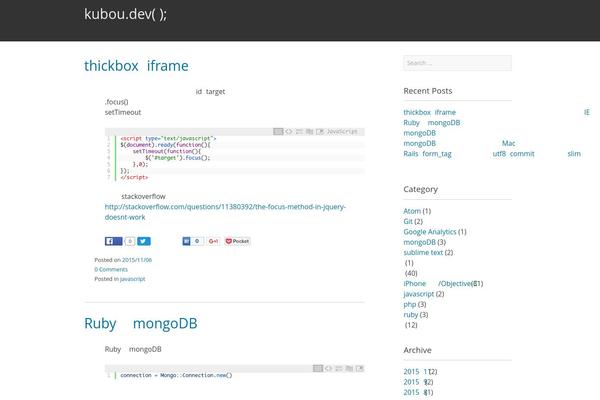Open JavaScript code block in new window

click(x=320, y=132)
